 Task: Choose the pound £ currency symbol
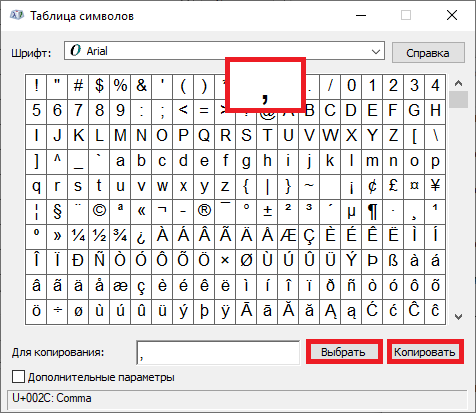point(393,187)
